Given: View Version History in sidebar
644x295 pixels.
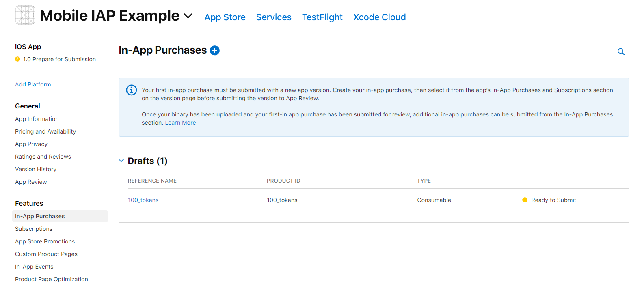Looking at the screenshot, I should 36,169.
